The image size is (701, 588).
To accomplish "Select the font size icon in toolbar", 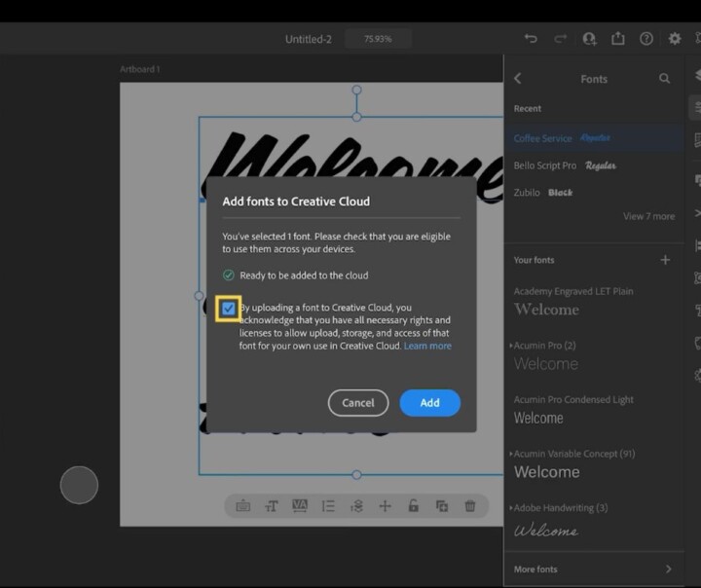I will (272, 506).
